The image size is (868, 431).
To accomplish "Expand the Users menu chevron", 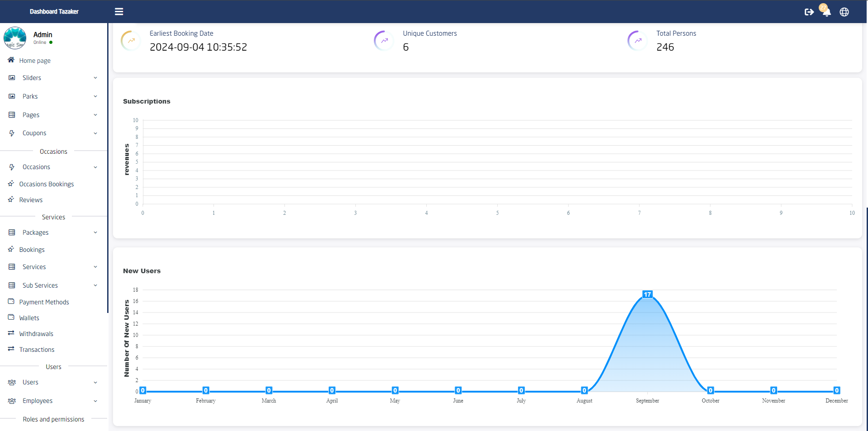I will 95,383.
